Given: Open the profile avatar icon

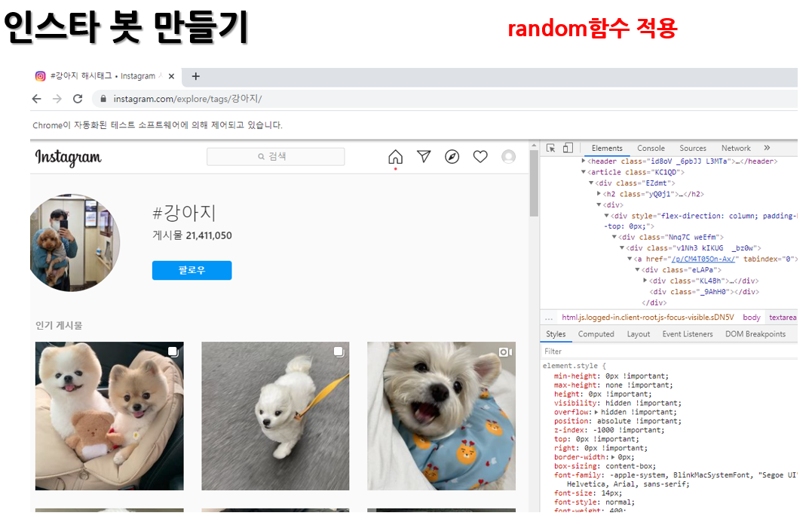Looking at the screenshot, I should [x=508, y=156].
